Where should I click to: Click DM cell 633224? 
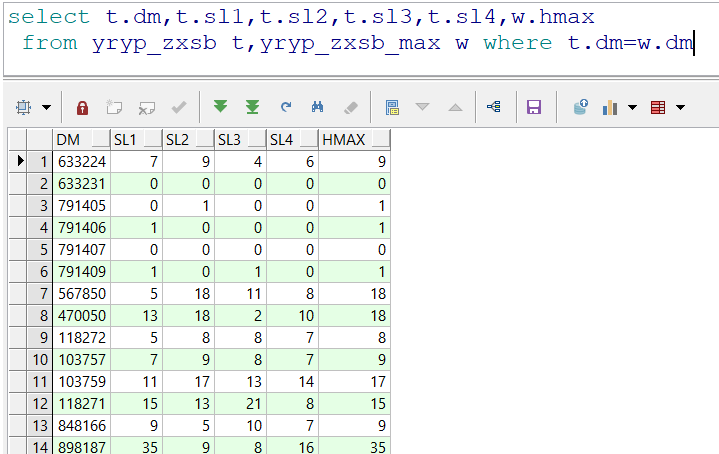(82, 161)
